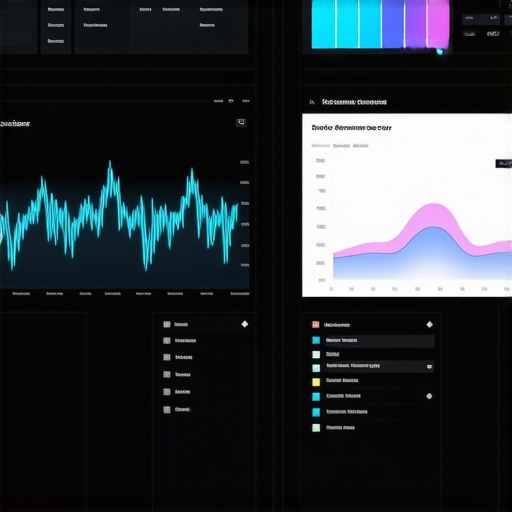Click the cyan swatch on the highlighted second legend row

316,340
